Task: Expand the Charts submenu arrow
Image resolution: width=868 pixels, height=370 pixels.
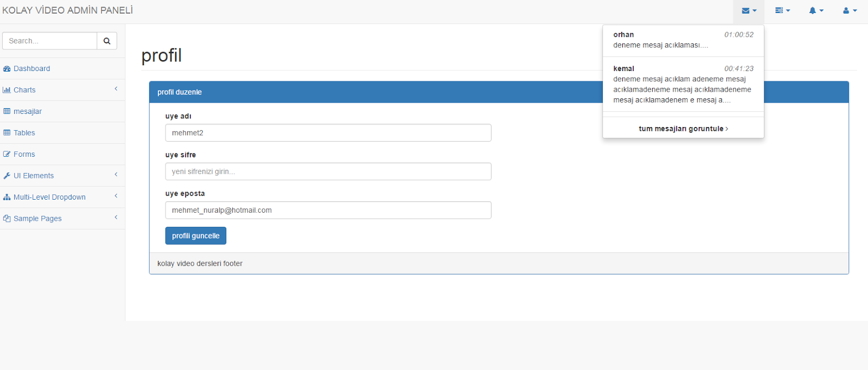Action: click(x=116, y=89)
